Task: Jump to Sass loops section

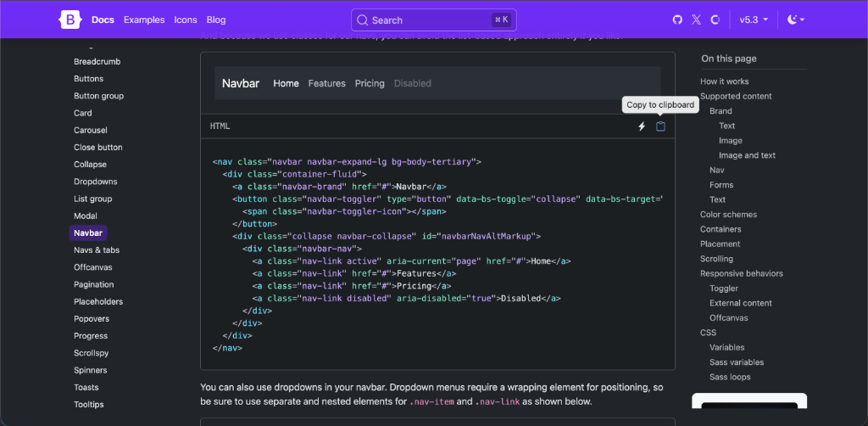Action: click(x=730, y=378)
